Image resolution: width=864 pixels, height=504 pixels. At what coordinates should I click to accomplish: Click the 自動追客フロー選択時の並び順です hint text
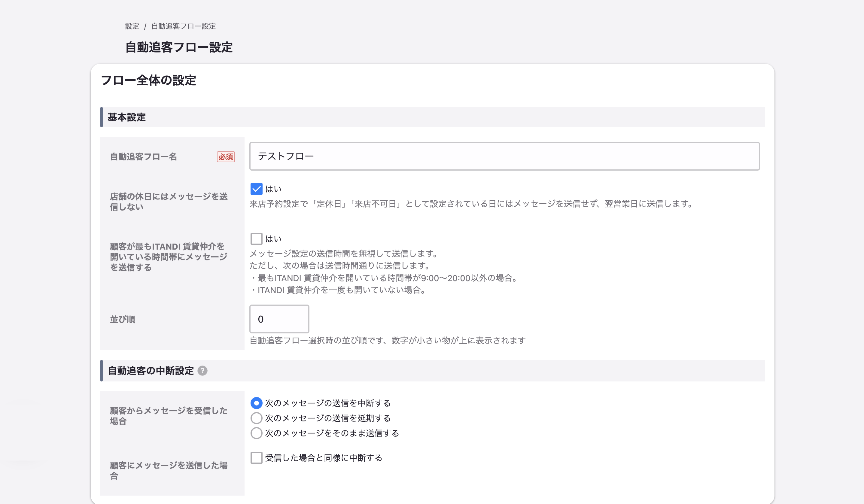pos(388,341)
